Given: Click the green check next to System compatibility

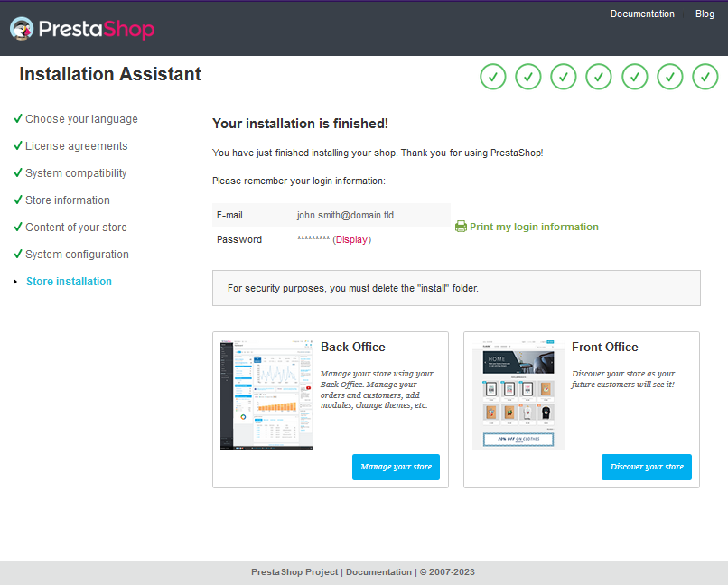Looking at the screenshot, I should pos(17,172).
